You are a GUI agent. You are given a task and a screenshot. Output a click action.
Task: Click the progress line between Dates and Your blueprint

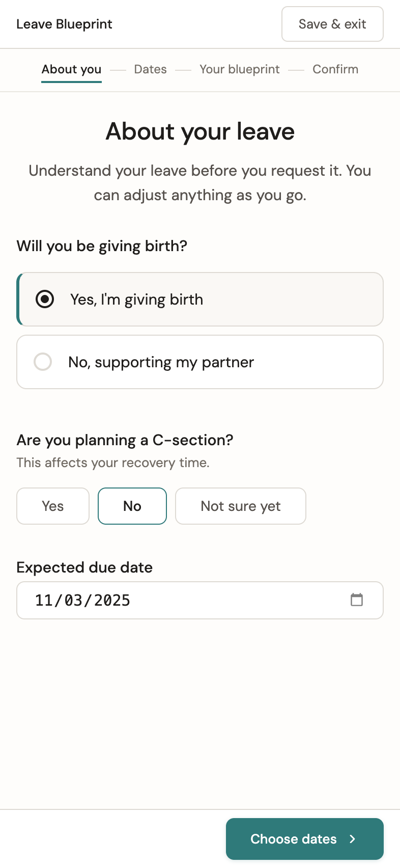[x=183, y=70]
